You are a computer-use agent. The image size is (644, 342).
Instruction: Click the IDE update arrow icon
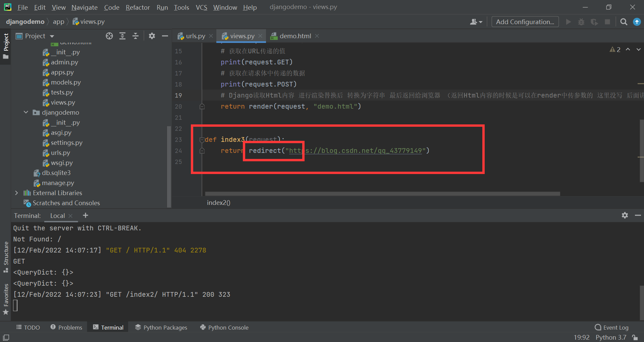click(x=637, y=22)
